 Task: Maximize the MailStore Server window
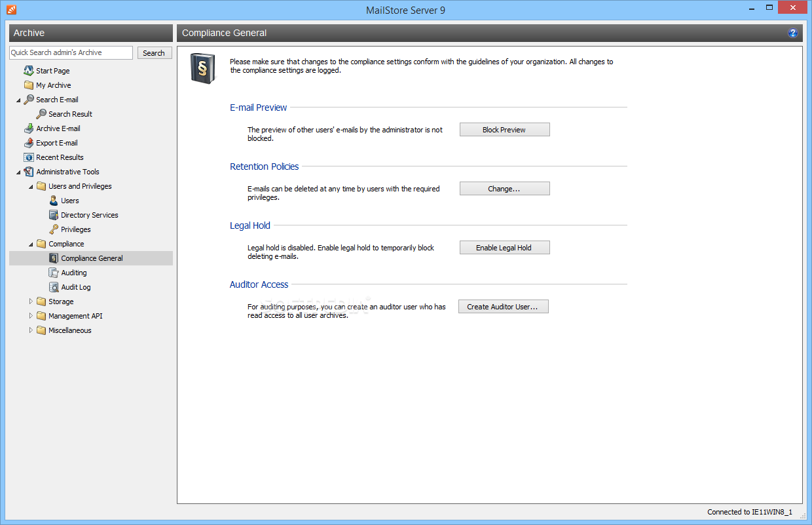click(769, 7)
